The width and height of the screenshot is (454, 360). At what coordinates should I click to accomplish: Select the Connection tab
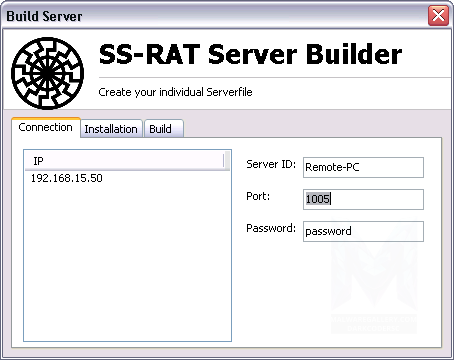point(46,127)
